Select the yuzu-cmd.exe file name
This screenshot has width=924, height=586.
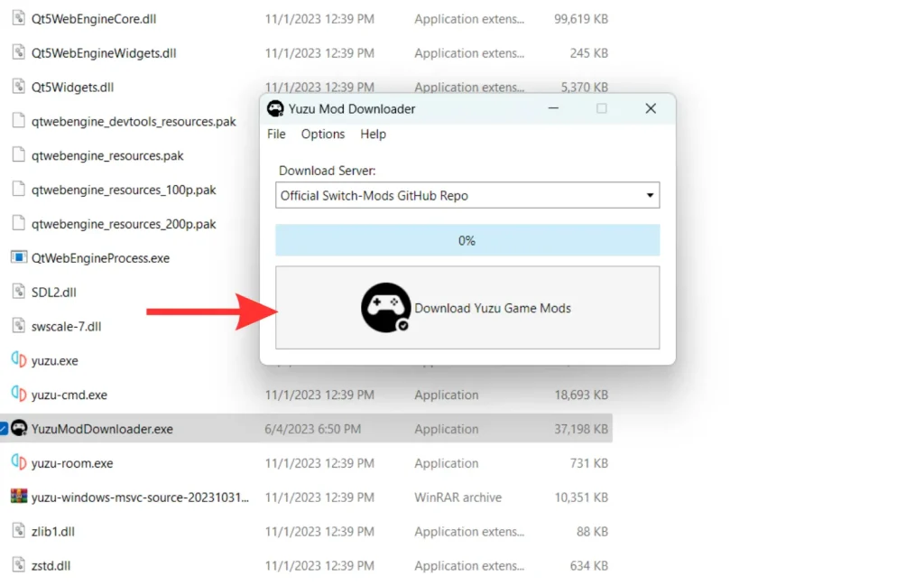pyautogui.click(x=69, y=395)
